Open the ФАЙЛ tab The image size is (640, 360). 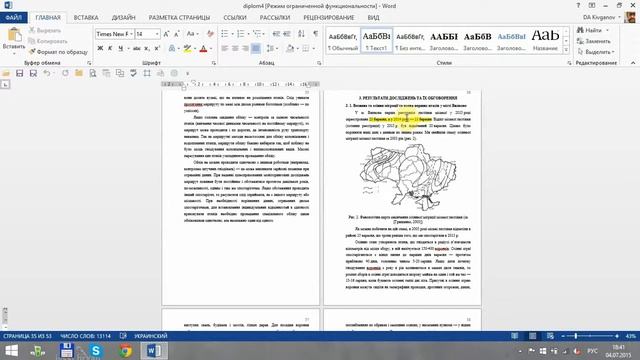(x=13, y=18)
